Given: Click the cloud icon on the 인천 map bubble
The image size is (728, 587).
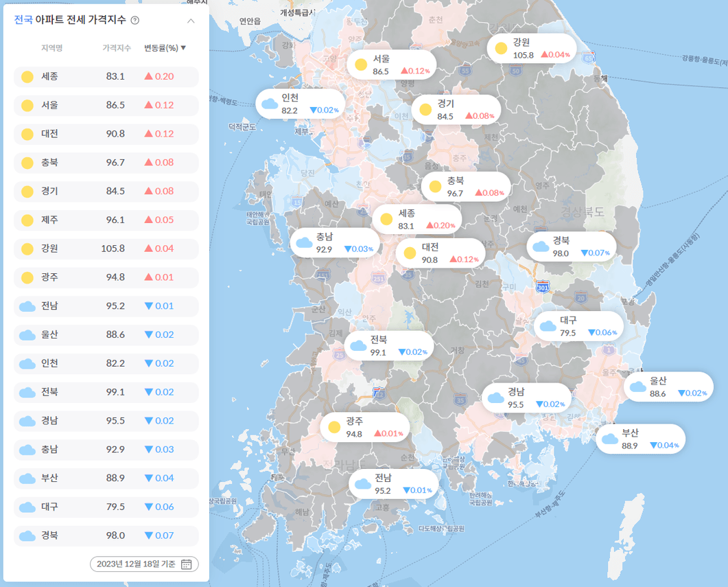Looking at the screenshot, I should pyautogui.click(x=270, y=104).
